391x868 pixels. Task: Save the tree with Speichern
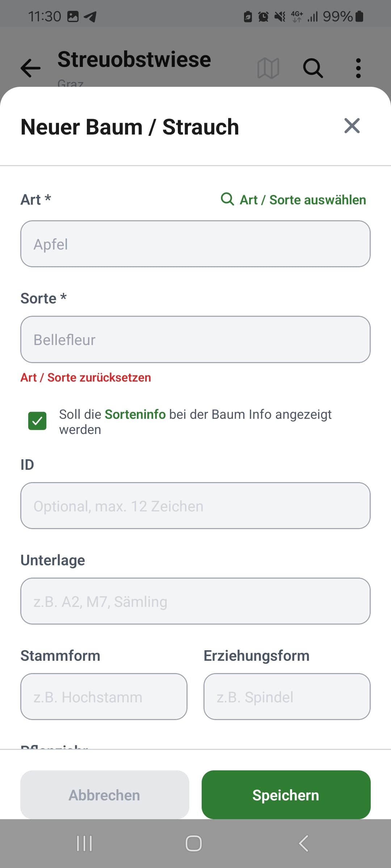(x=286, y=795)
